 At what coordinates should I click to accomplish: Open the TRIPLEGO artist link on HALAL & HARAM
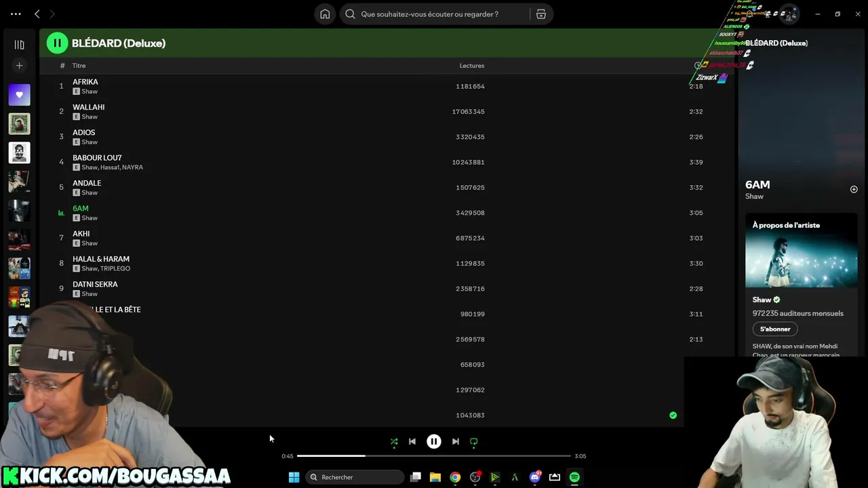pyautogui.click(x=115, y=269)
